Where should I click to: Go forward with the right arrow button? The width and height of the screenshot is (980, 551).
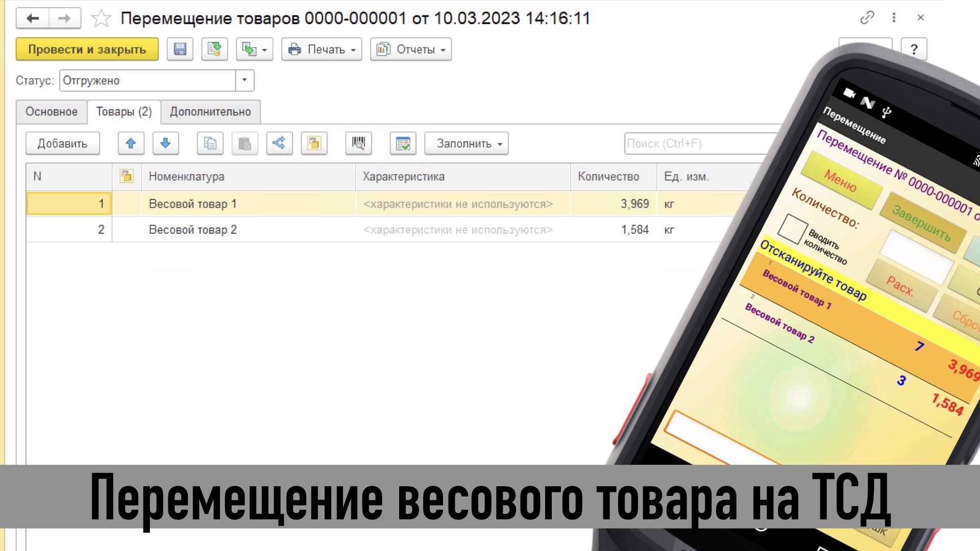tap(65, 18)
